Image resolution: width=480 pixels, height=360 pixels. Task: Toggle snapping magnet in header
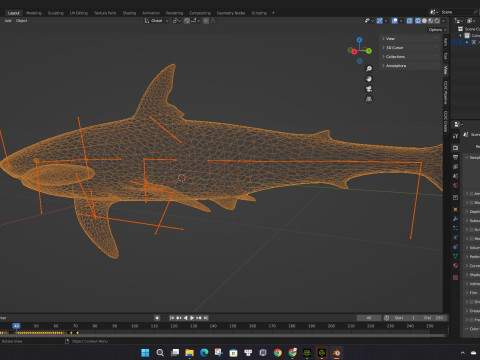tap(187, 21)
